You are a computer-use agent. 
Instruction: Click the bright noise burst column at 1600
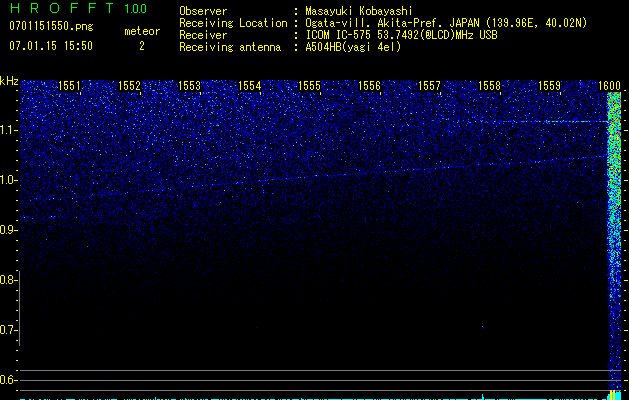614,241
